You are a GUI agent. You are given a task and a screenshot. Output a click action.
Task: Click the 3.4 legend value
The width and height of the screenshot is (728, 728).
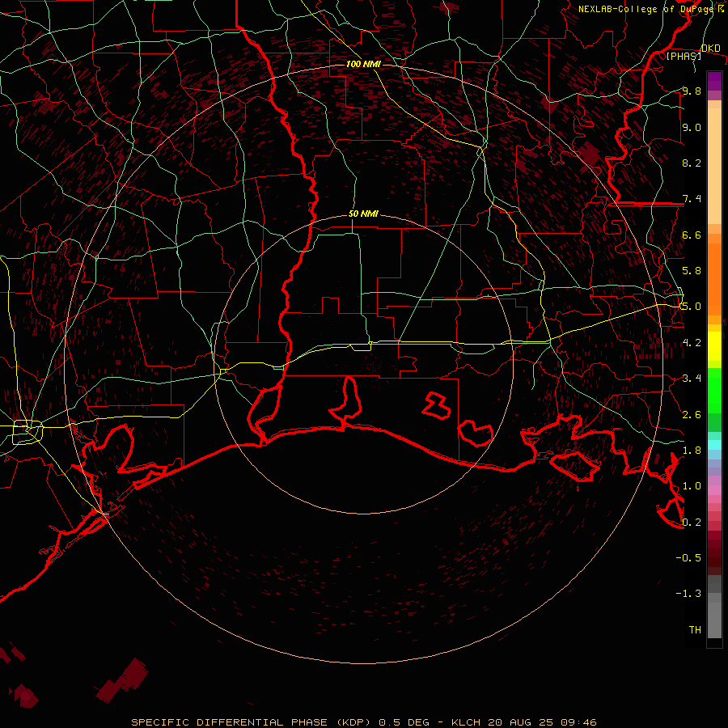click(692, 379)
